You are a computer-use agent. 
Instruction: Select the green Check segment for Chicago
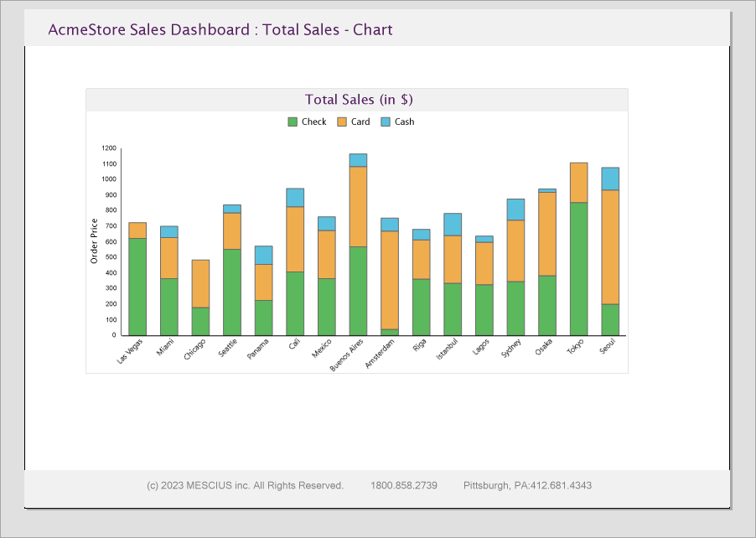pyautogui.click(x=200, y=322)
